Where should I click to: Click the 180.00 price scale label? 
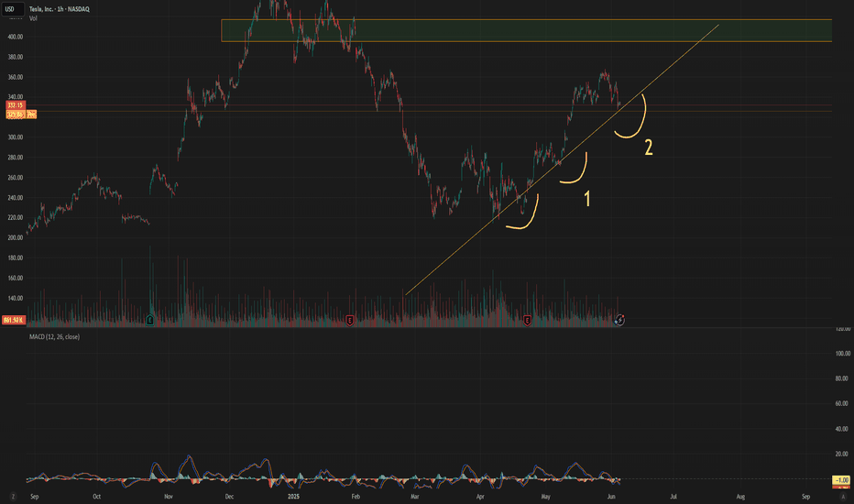click(16, 257)
